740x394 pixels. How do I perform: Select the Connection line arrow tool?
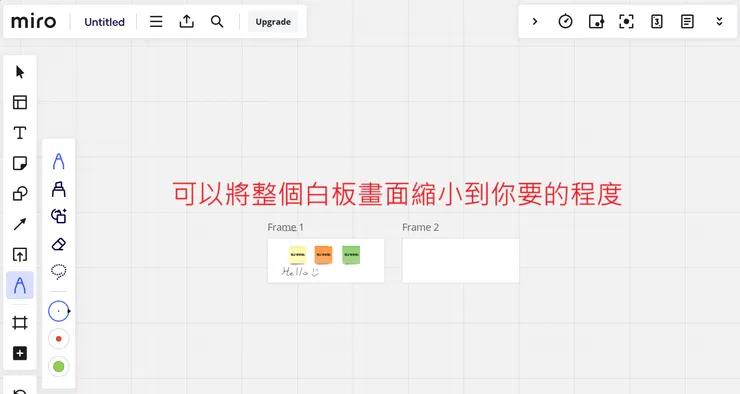click(x=20, y=224)
